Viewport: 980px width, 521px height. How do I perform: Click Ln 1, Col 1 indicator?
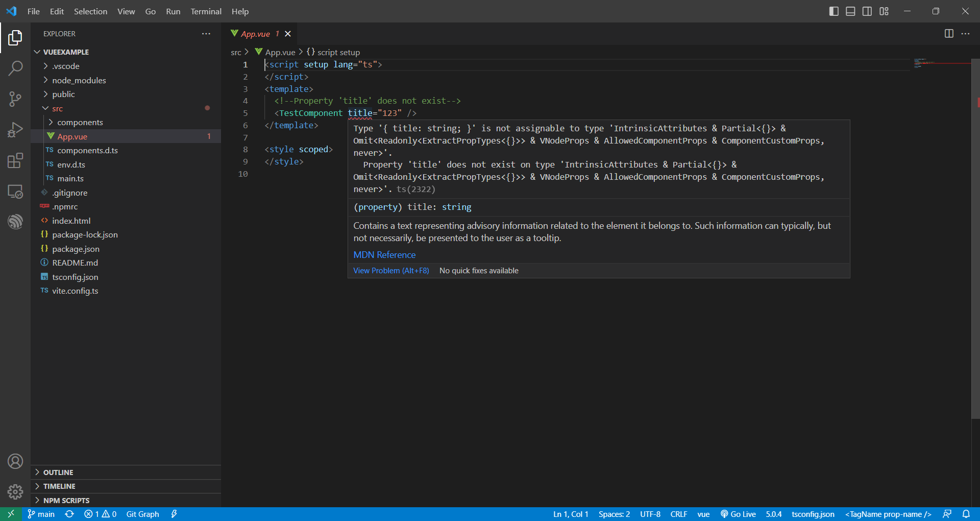[x=571, y=514]
